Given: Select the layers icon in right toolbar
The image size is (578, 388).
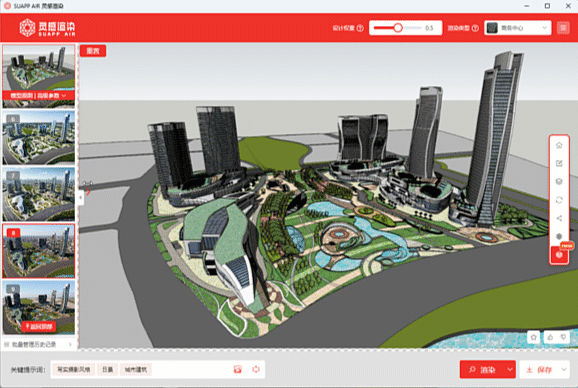Looking at the screenshot, I should pyautogui.click(x=559, y=181).
